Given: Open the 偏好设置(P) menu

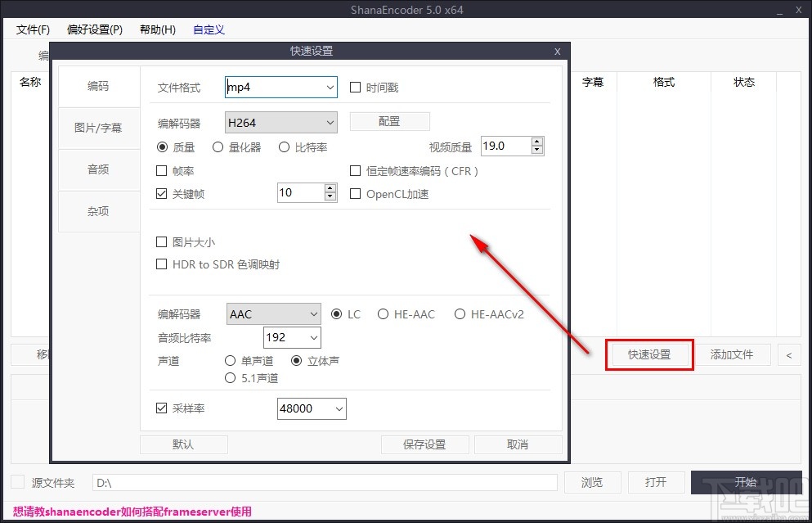Looking at the screenshot, I should tap(95, 29).
